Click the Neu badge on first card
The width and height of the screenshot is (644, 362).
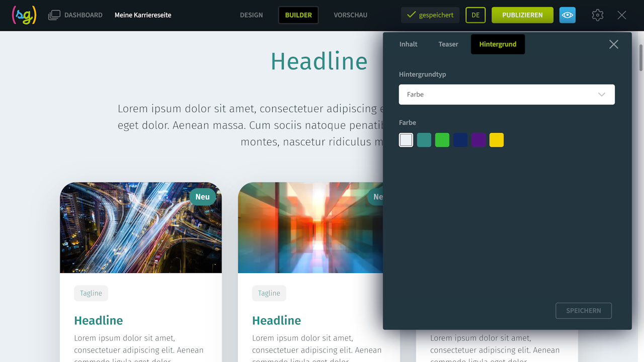pos(202,197)
